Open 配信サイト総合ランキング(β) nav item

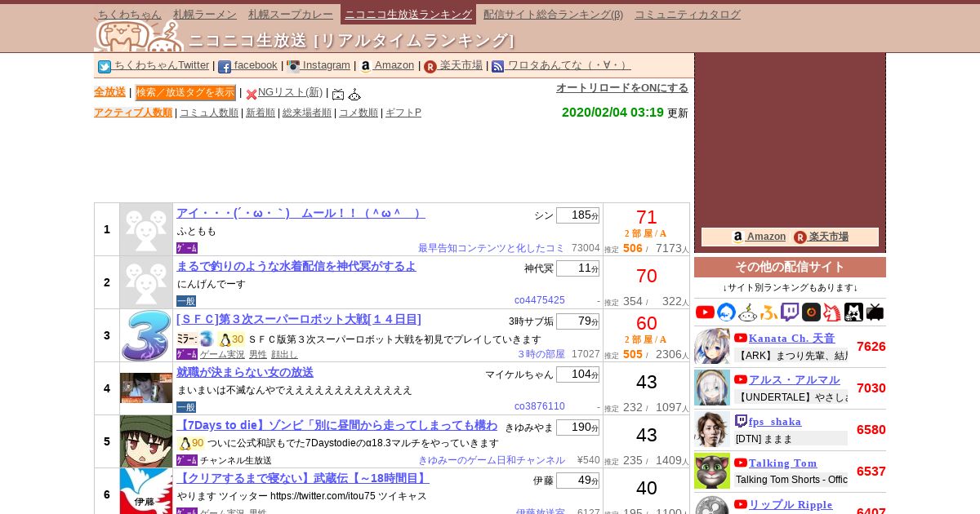click(x=553, y=14)
